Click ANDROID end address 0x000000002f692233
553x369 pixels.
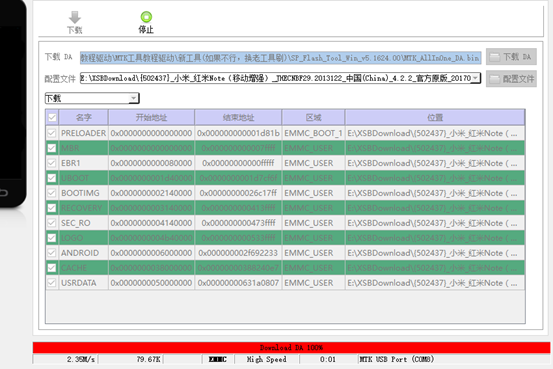tap(238, 253)
